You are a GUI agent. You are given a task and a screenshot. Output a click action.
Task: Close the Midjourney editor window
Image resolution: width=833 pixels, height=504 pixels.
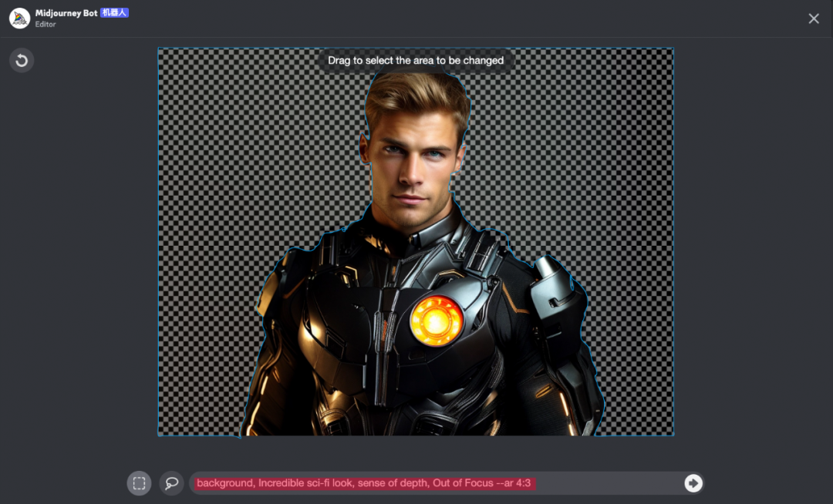(x=814, y=18)
